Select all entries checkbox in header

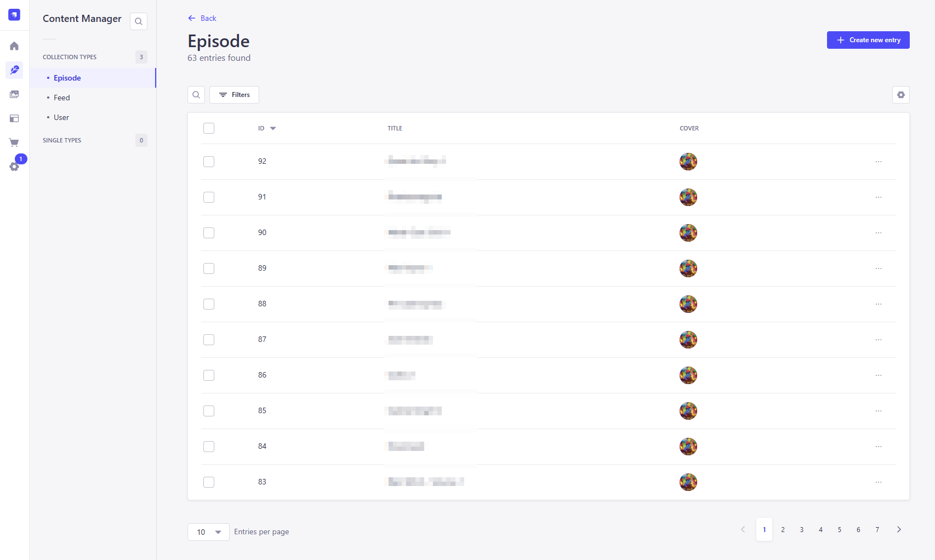(x=209, y=128)
